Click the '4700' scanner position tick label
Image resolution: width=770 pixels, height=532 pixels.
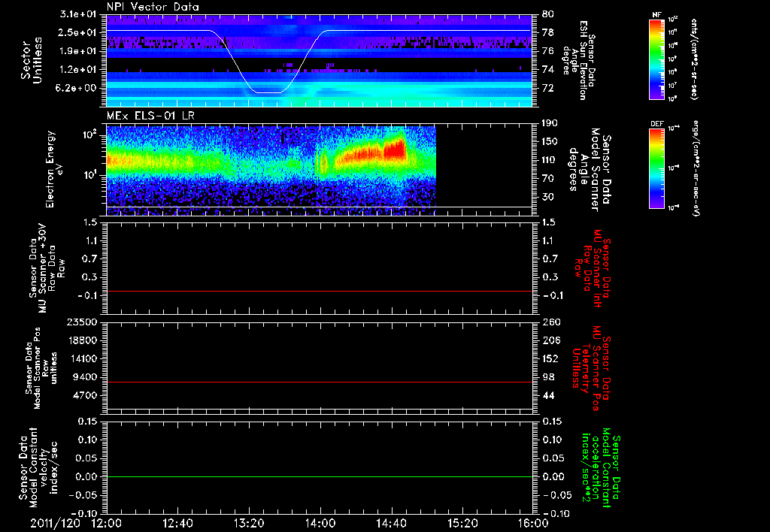click(85, 395)
